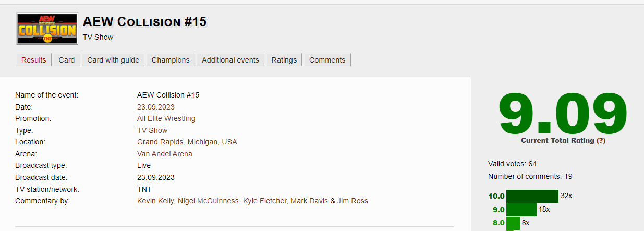The width and height of the screenshot is (644, 231).
Task: Click the Mark Davis commentator link
Action: pos(310,201)
